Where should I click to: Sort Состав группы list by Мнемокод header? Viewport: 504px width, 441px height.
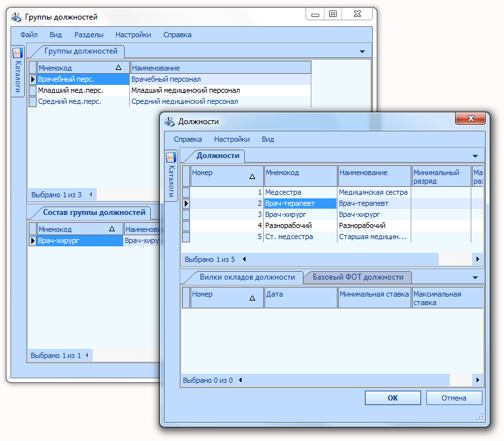coord(80,229)
